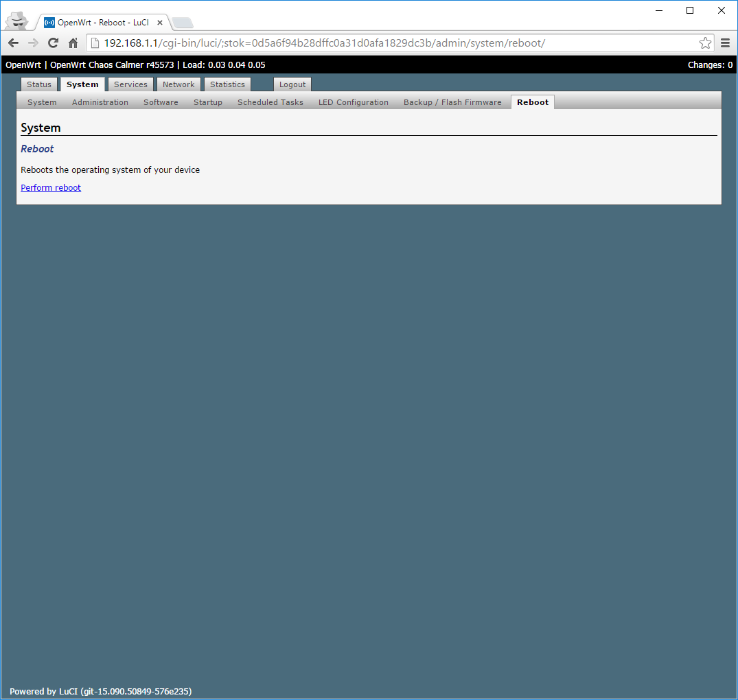738x700 pixels.
Task: Open the Chrome hamburger menu
Action: pyautogui.click(x=725, y=43)
